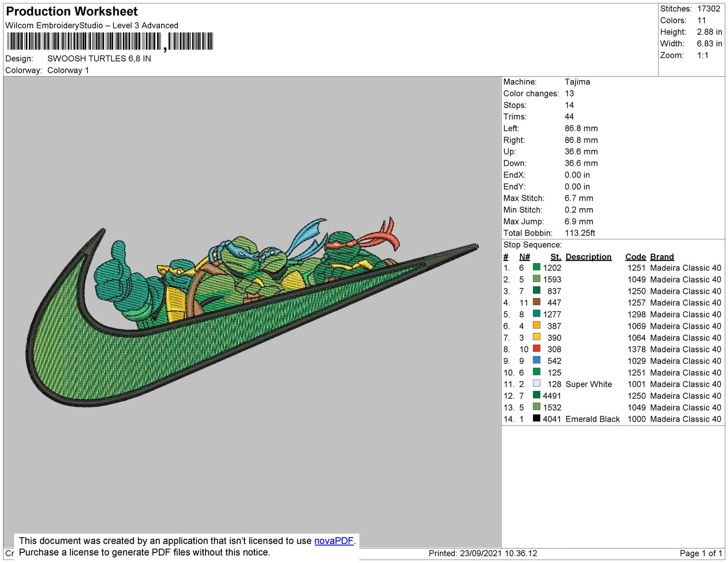The height and width of the screenshot is (563, 728).
Task: Click the Tajima machine value
Action: 577,82
